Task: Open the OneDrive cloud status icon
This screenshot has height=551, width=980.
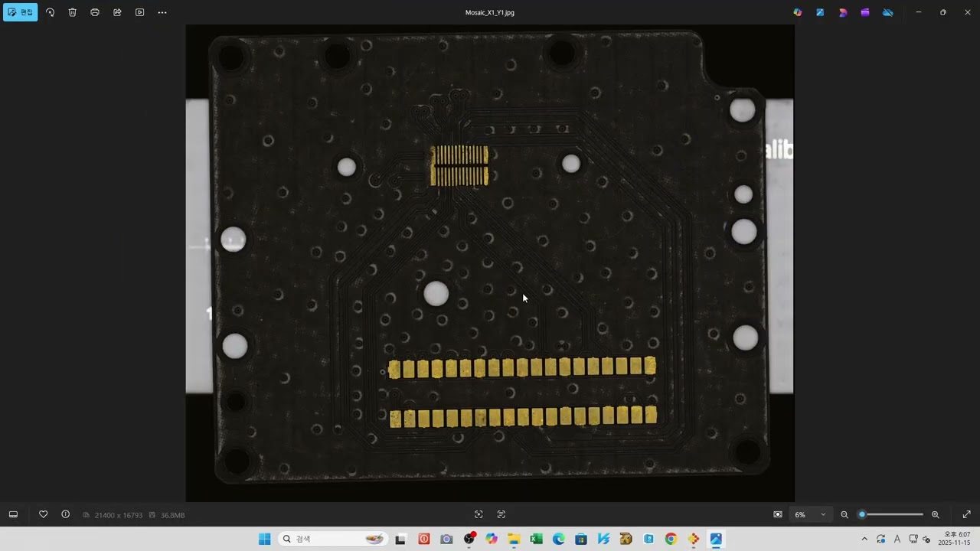Action: (x=888, y=12)
